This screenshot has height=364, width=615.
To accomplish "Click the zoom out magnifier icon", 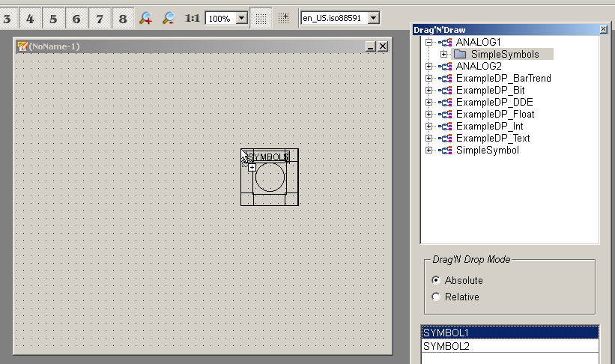I will click(169, 17).
